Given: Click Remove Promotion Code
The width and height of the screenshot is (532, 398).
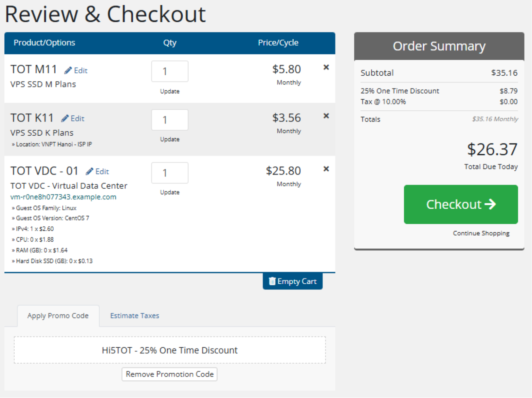Looking at the screenshot, I should pyautogui.click(x=169, y=374).
